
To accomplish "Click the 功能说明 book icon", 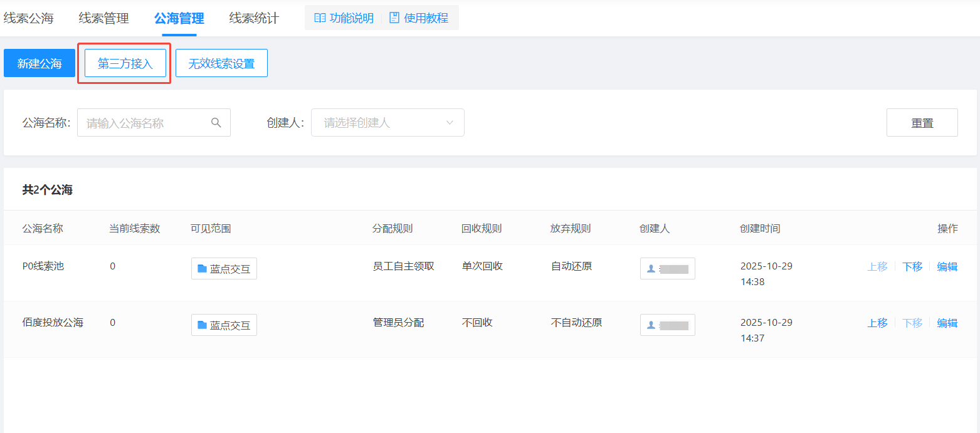I will [x=320, y=18].
